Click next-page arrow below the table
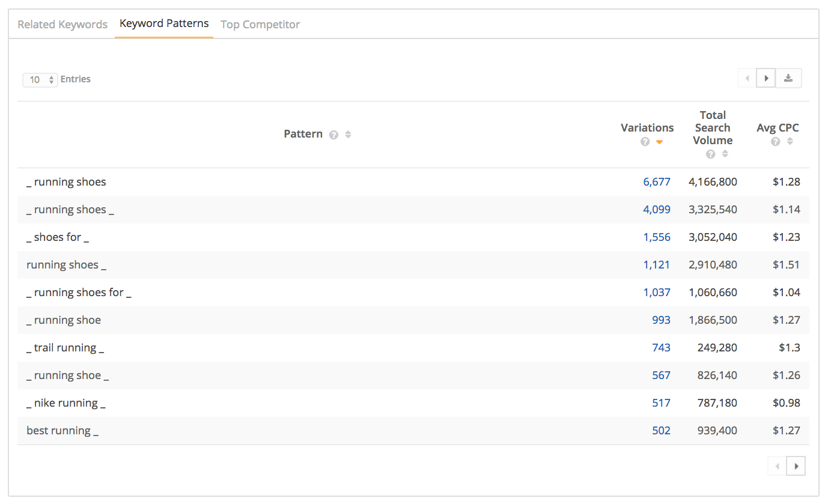This screenshot has width=831, height=504. (x=796, y=466)
